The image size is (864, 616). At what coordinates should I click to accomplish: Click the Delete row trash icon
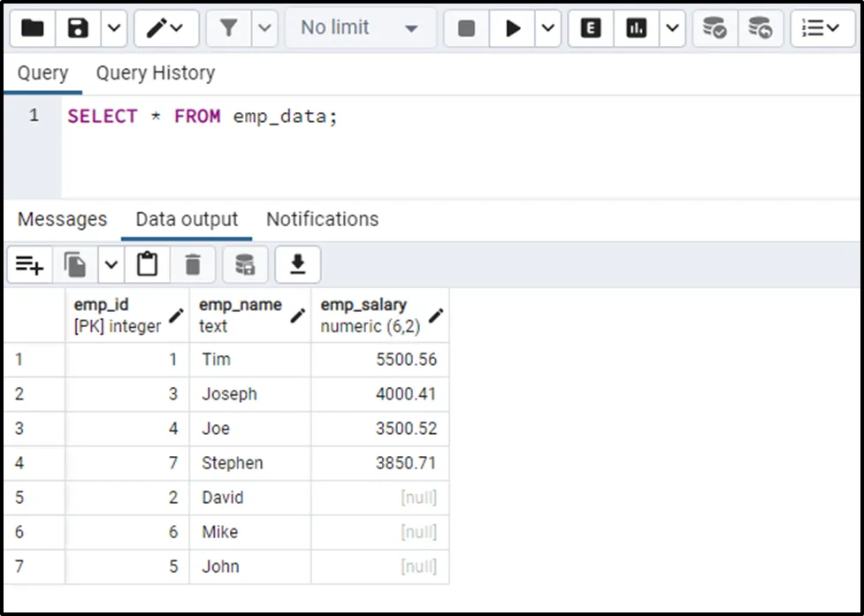[x=193, y=264]
